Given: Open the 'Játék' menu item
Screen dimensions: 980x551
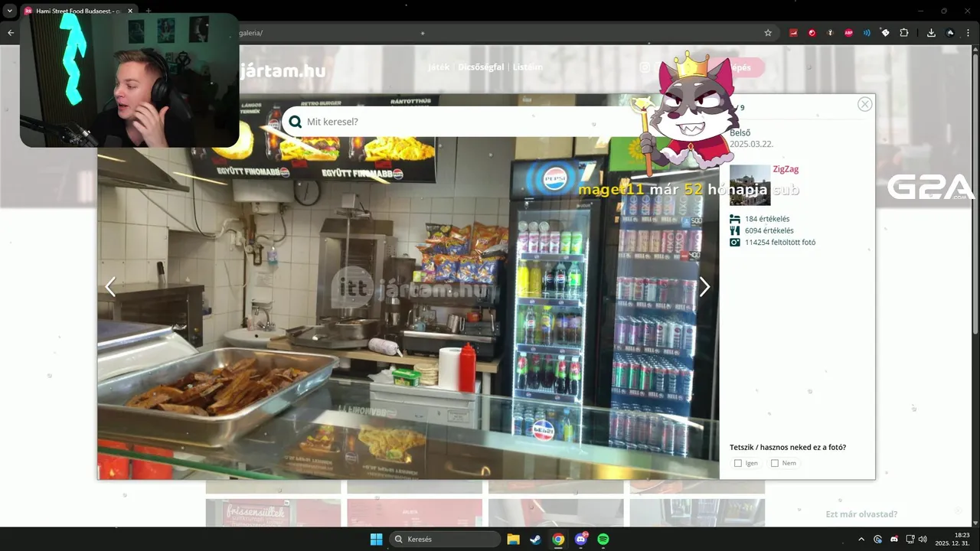Looking at the screenshot, I should 439,67.
